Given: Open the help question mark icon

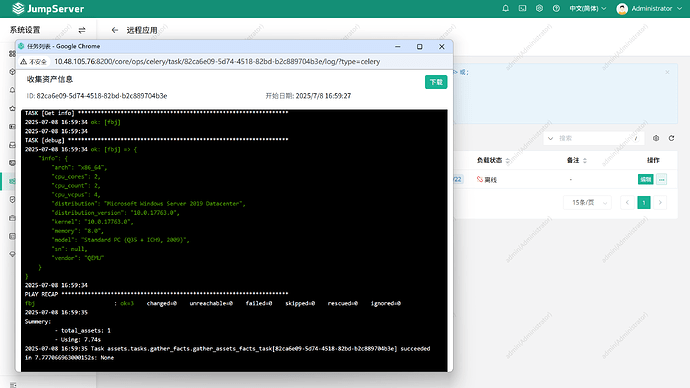Looking at the screenshot, I should click(x=556, y=8).
